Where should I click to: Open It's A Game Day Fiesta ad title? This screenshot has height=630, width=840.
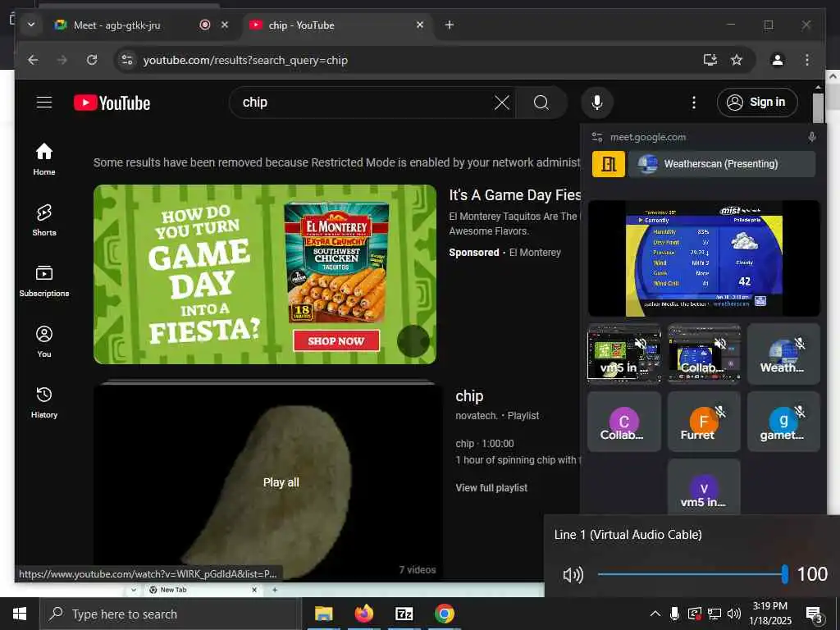click(x=514, y=195)
